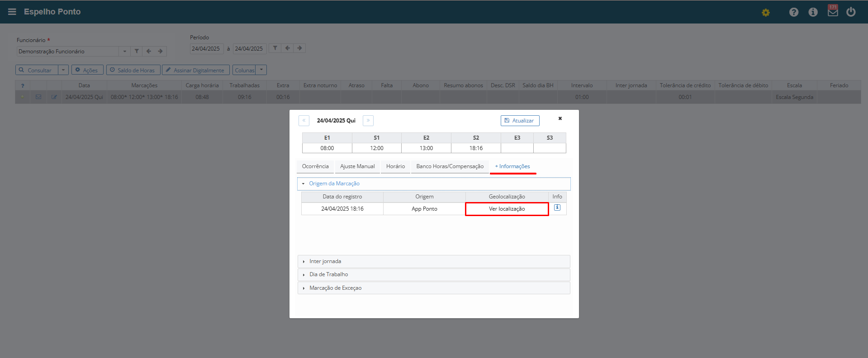The height and width of the screenshot is (358, 868).
Task: Open the Funcionário dropdown arrow
Action: tap(125, 51)
